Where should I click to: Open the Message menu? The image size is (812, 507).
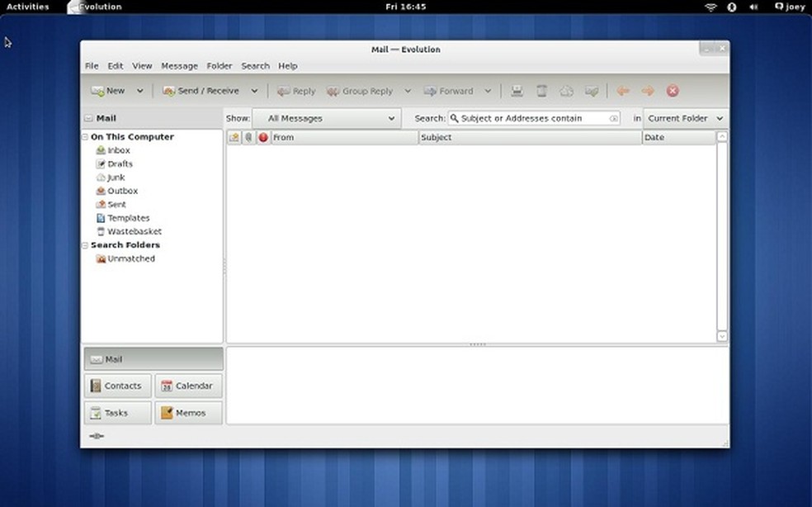click(179, 66)
